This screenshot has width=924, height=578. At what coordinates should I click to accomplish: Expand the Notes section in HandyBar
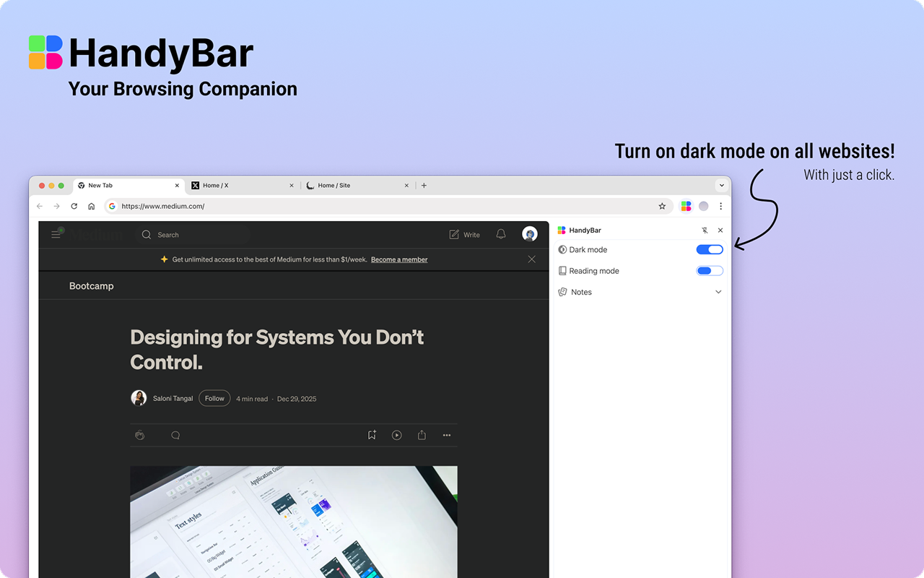coord(718,291)
